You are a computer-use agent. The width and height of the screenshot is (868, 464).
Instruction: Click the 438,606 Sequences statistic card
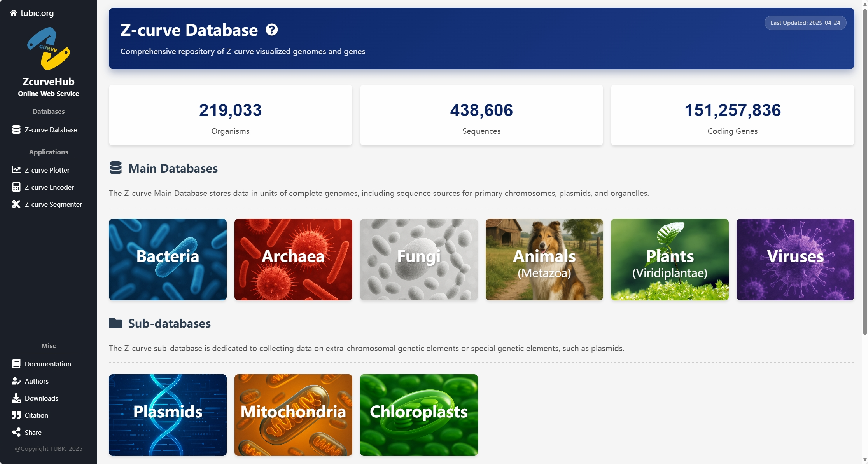click(481, 115)
